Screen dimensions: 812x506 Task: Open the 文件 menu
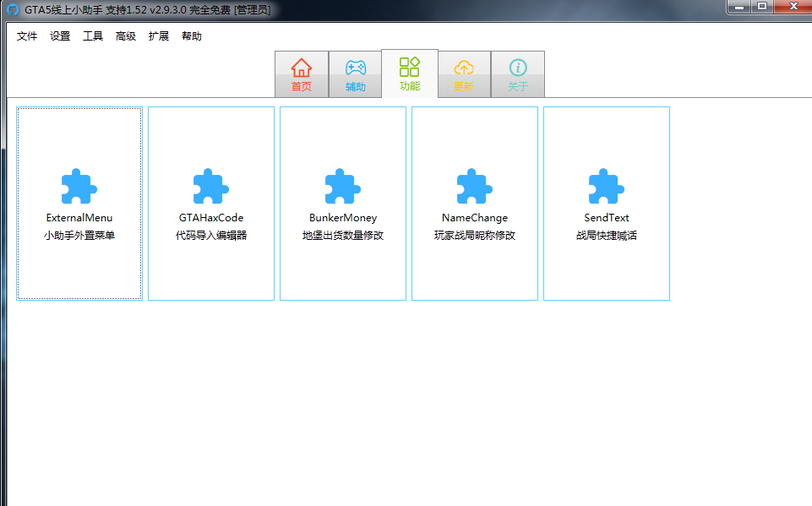coord(27,36)
